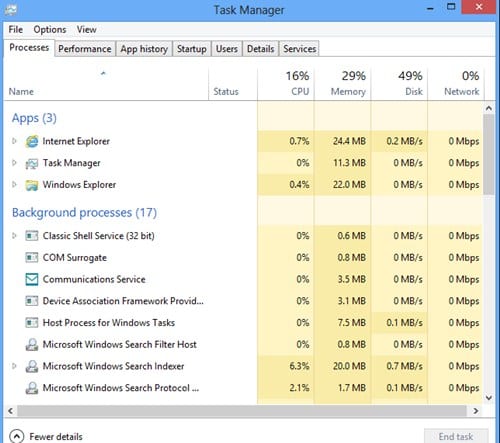Click the Task Manager process icon
500x443 pixels.
coord(32,163)
